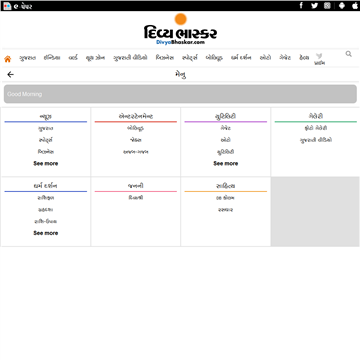Select the Gujarati Video navigation item

point(130,58)
